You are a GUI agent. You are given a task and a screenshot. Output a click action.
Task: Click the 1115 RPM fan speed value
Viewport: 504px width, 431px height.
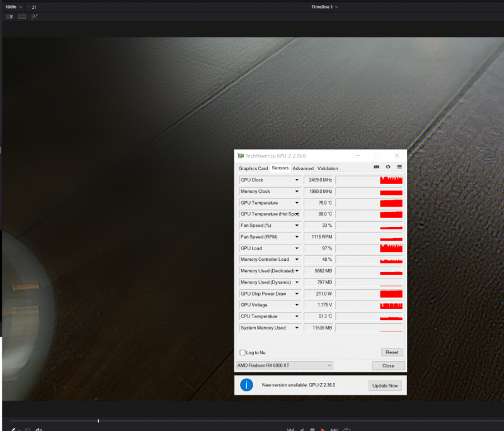click(319, 237)
